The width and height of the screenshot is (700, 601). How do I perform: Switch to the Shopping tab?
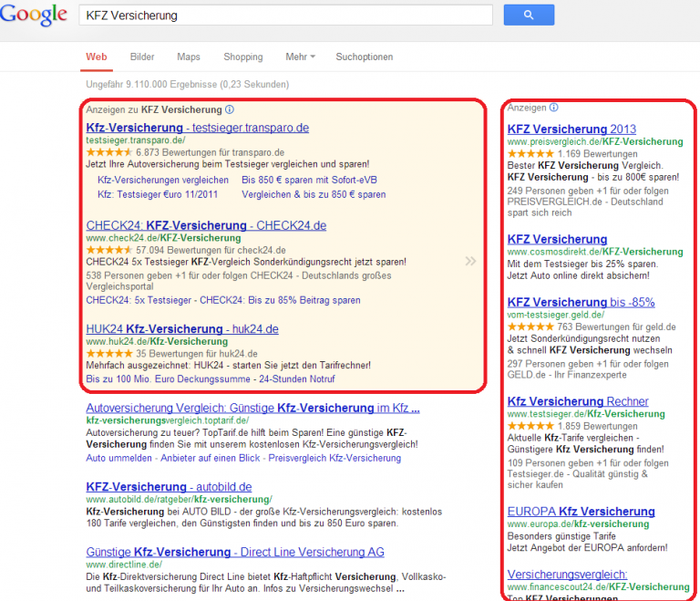(242, 57)
